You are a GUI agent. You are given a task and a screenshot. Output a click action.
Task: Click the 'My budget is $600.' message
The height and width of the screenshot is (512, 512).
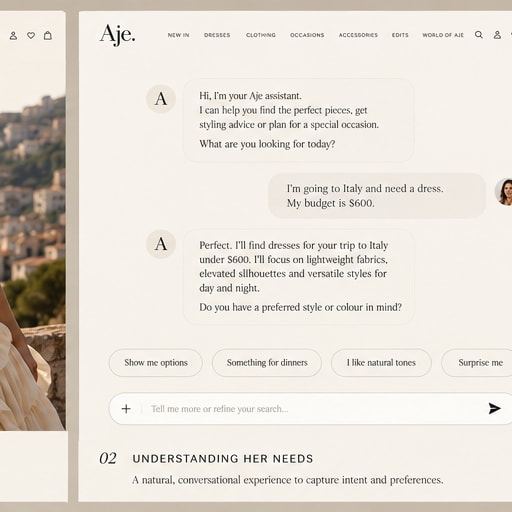331,203
